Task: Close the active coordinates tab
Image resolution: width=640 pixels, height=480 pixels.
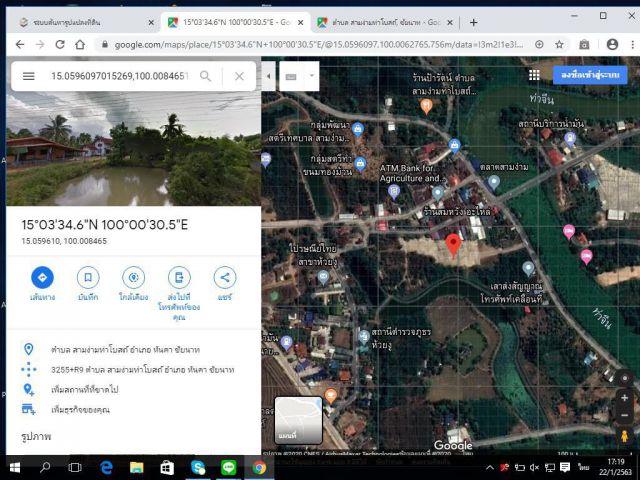Action: [x=300, y=23]
